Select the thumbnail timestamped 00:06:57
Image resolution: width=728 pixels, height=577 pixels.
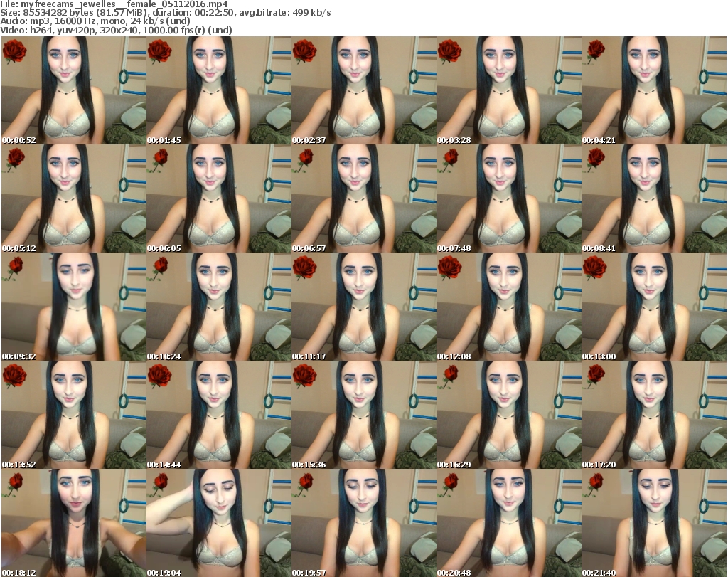363,199
